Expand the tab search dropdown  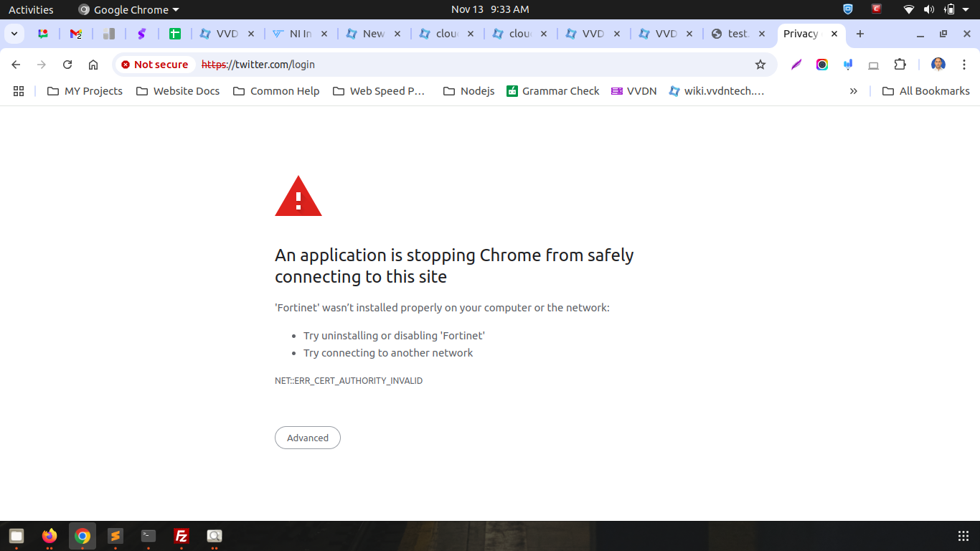[x=14, y=34]
